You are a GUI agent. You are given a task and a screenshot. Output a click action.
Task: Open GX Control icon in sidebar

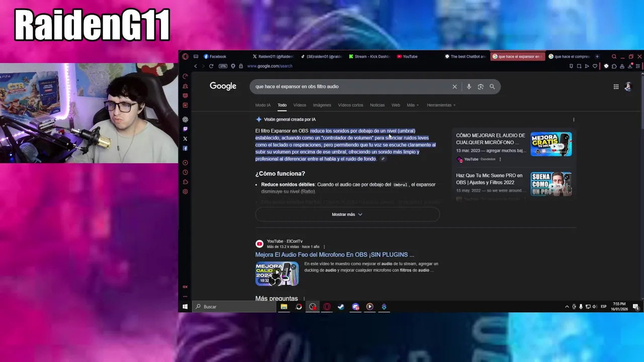[x=185, y=76]
